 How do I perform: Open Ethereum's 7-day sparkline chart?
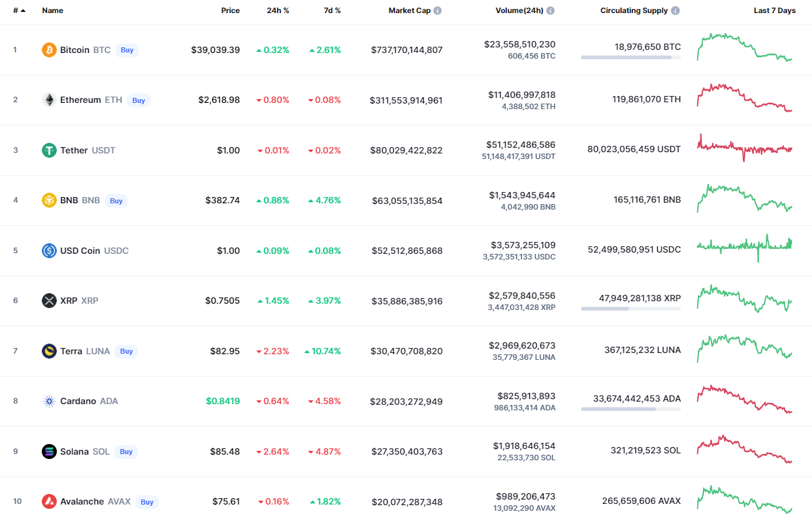[745, 98]
